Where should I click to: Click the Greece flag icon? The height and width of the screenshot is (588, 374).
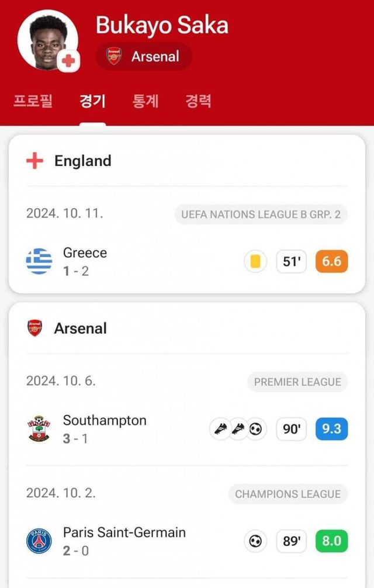pyautogui.click(x=39, y=261)
